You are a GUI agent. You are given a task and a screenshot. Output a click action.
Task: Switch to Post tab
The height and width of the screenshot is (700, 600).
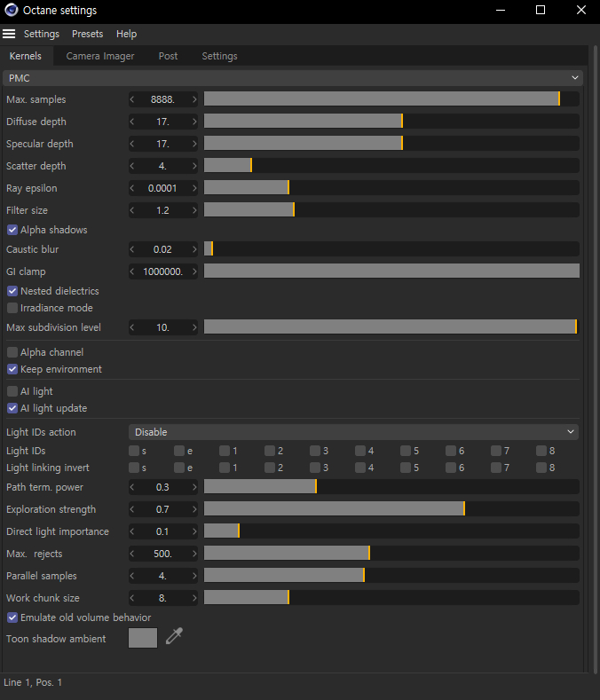click(168, 56)
